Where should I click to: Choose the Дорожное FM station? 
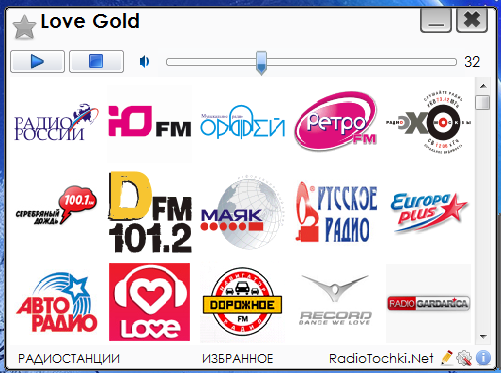242,303
